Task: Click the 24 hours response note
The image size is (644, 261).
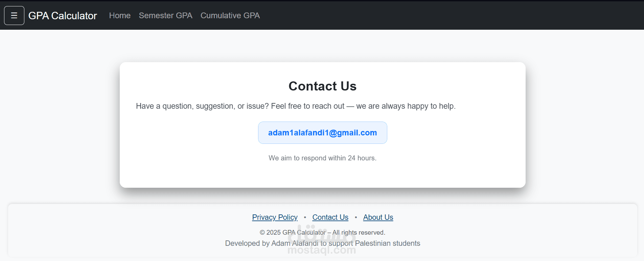Action: [322, 158]
